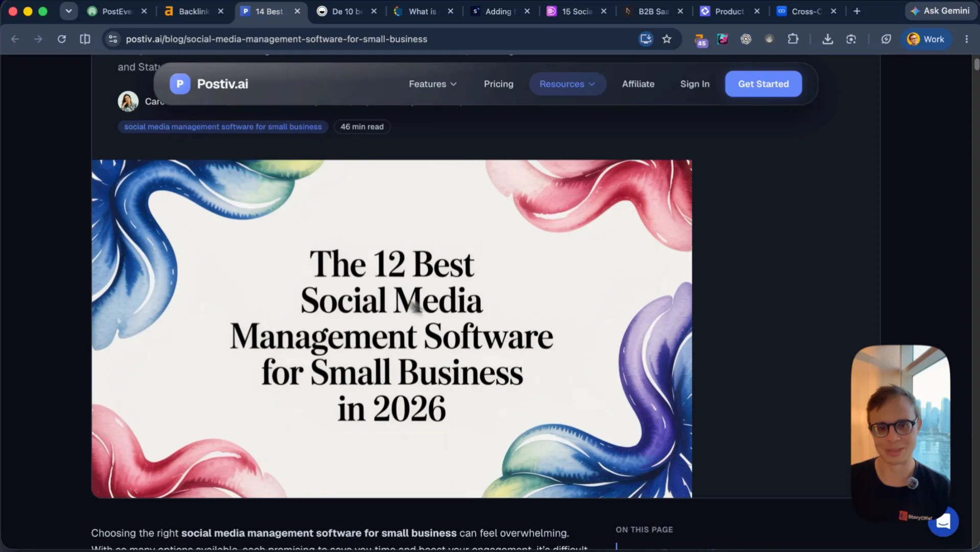Image resolution: width=980 pixels, height=552 pixels.
Task: Open a new browser tab
Action: tap(857, 11)
